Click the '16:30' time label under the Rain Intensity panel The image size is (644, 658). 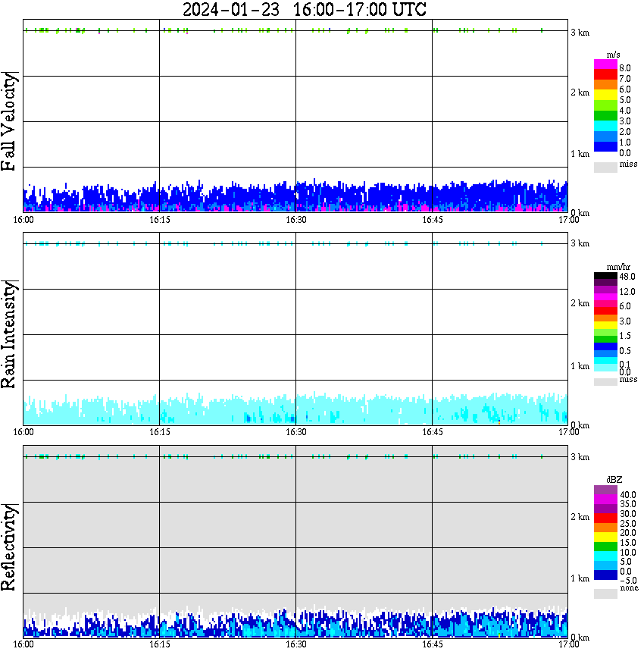[x=295, y=432]
